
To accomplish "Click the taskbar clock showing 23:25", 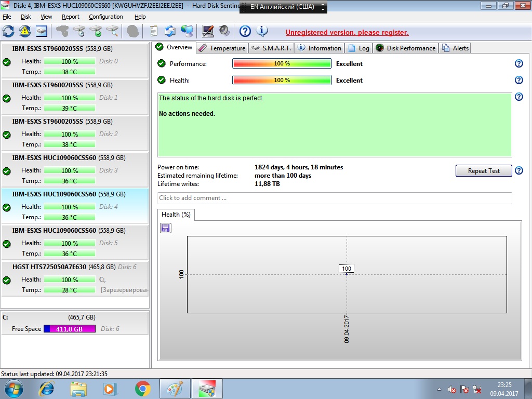I will coord(504,389).
